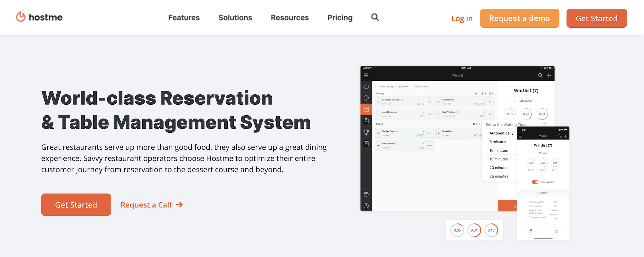Screen dimensions: 644x257
Task: Toggle the Online Waitlist switch on phone
Action: [535, 182]
